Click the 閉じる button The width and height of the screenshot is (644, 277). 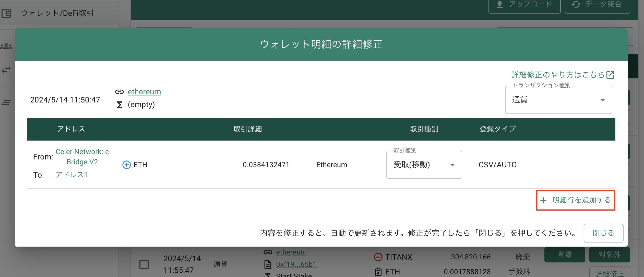tap(603, 233)
